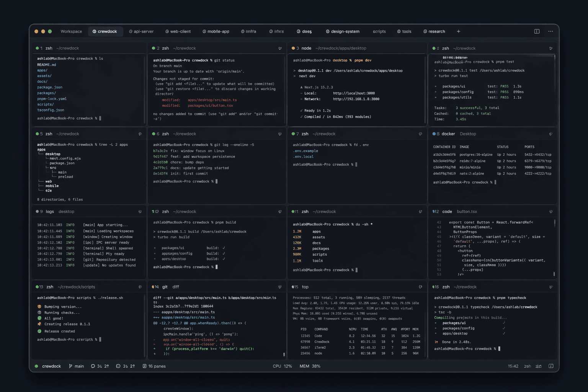Open the three-dot more menu in title bar
Image resolution: width=588 pixels, height=392 pixels.
[x=550, y=31]
